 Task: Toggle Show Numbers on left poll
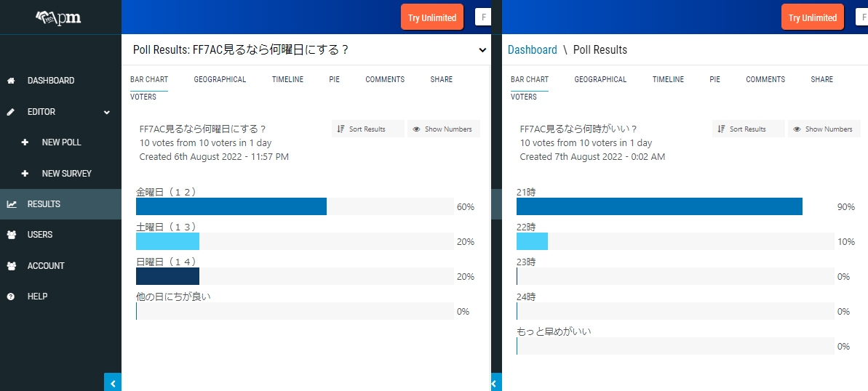[443, 129]
